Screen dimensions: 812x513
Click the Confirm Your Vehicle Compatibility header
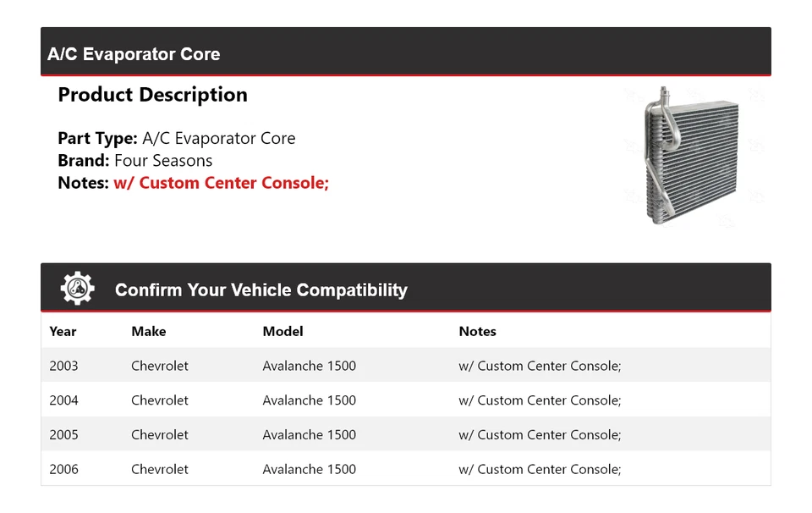261,290
